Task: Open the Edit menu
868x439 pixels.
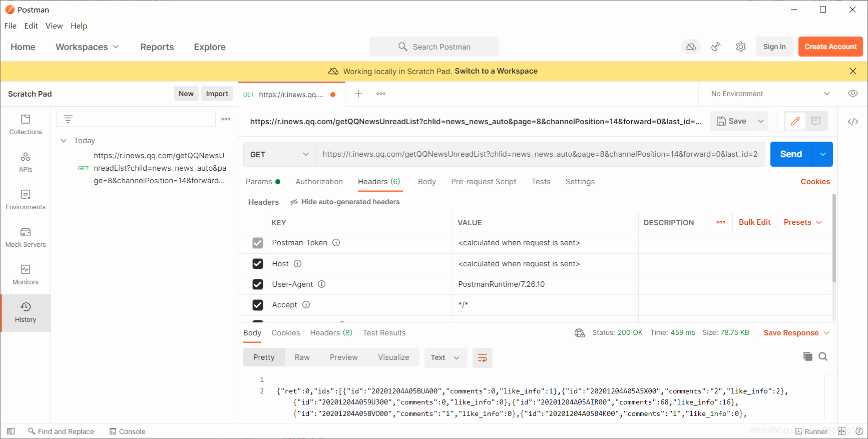Action: coord(31,26)
